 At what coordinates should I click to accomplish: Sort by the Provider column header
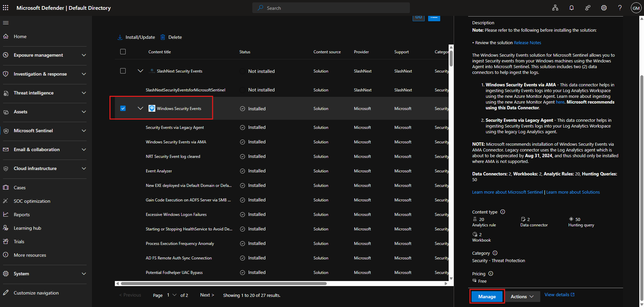click(361, 52)
